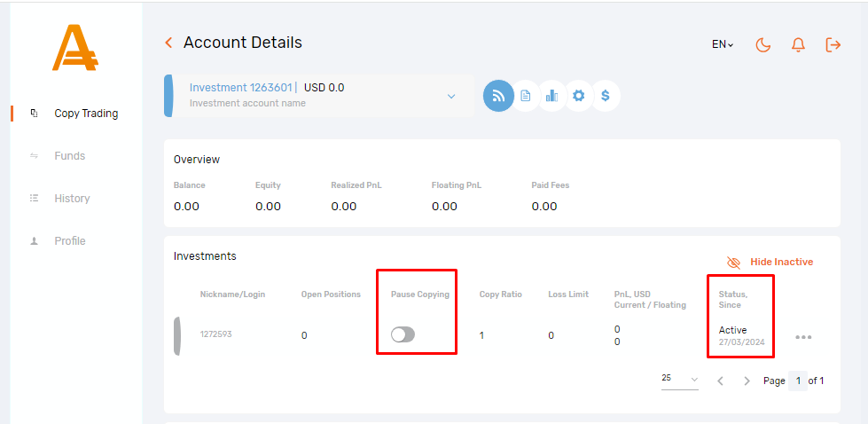Toggle the Pause Copying switch
This screenshot has width=868, height=424.
click(x=403, y=334)
